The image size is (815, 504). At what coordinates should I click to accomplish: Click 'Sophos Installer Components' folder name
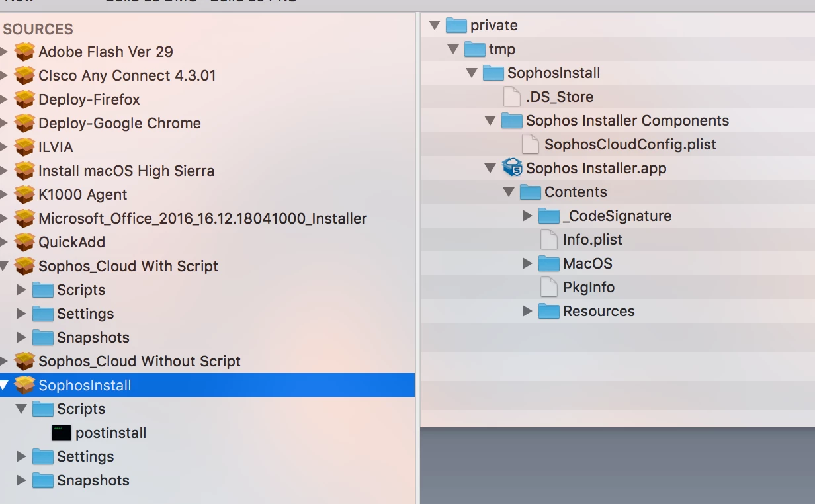pyautogui.click(x=627, y=120)
